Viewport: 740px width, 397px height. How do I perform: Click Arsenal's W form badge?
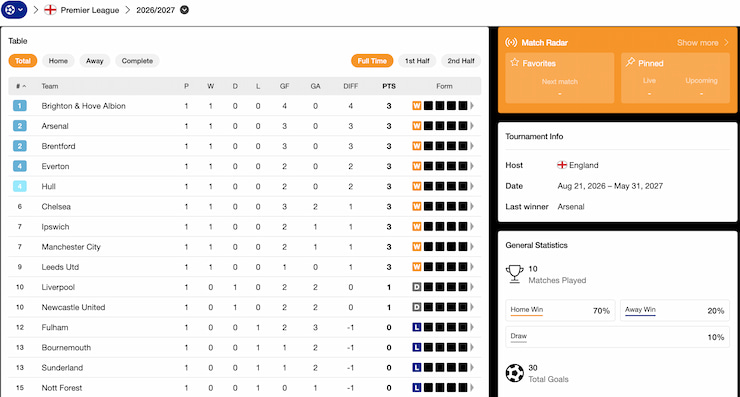(x=417, y=126)
